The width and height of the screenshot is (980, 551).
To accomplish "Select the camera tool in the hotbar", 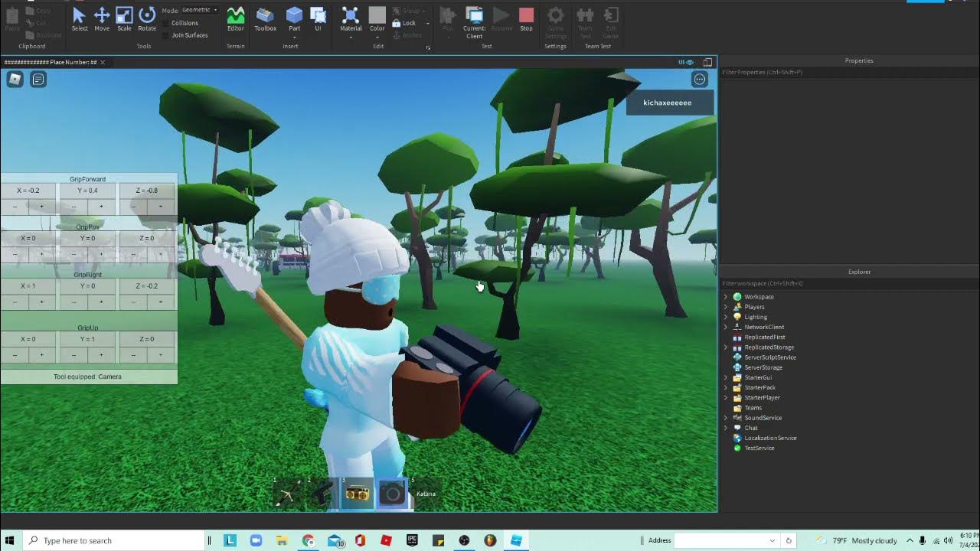I will click(391, 494).
